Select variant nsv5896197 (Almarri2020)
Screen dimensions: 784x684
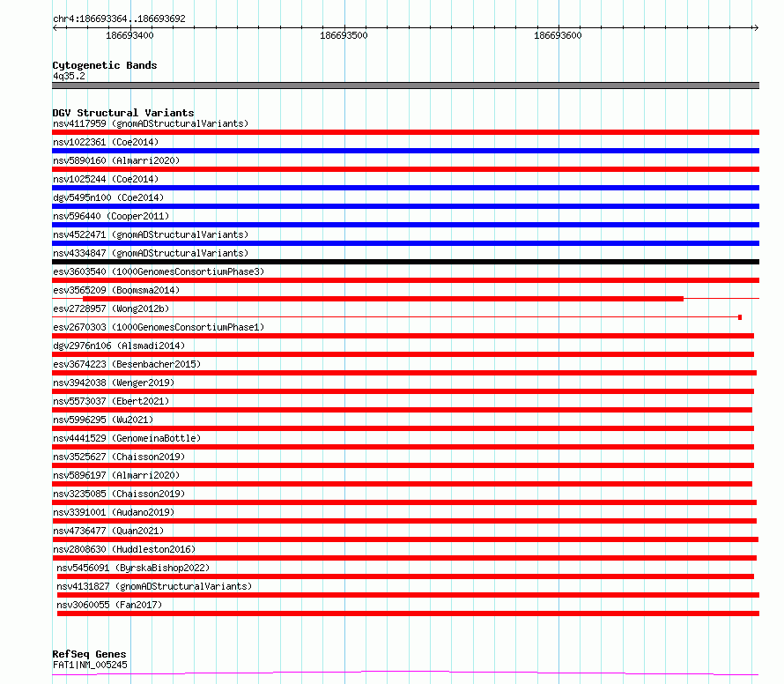coord(116,475)
